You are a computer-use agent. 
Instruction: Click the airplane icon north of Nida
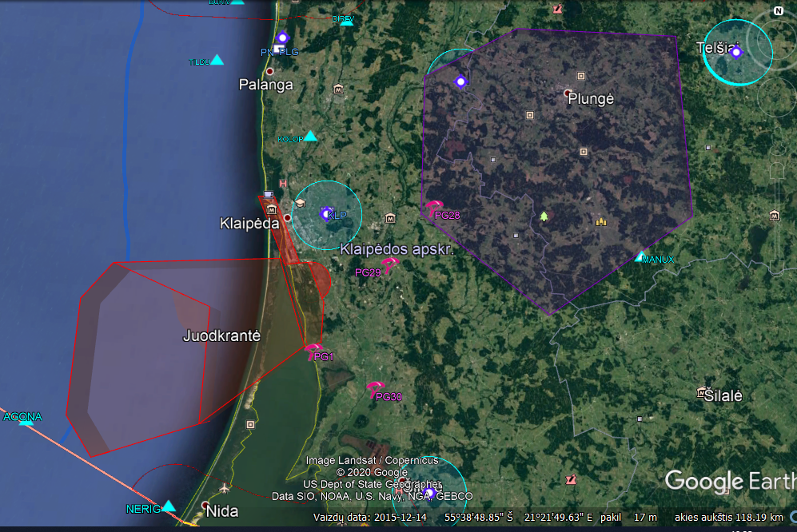pyautogui.click(x=225, y=488)
